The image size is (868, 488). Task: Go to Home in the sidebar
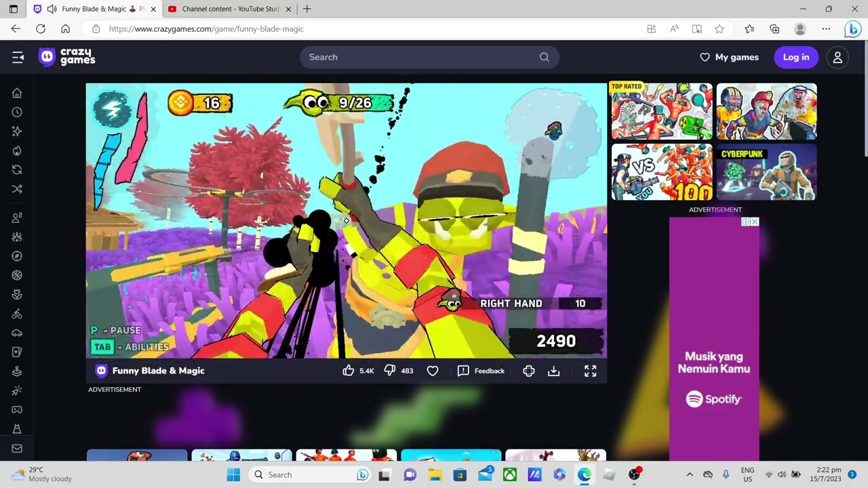(17, 93)
